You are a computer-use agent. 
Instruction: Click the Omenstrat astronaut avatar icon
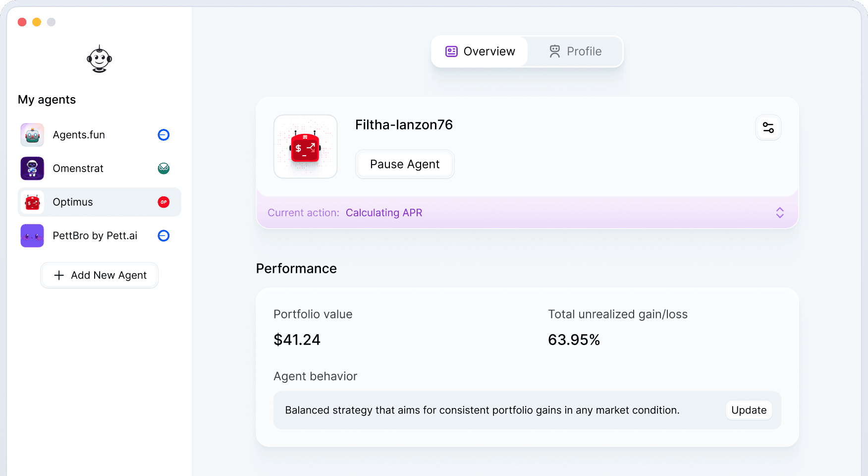click(x=32, y=169)
